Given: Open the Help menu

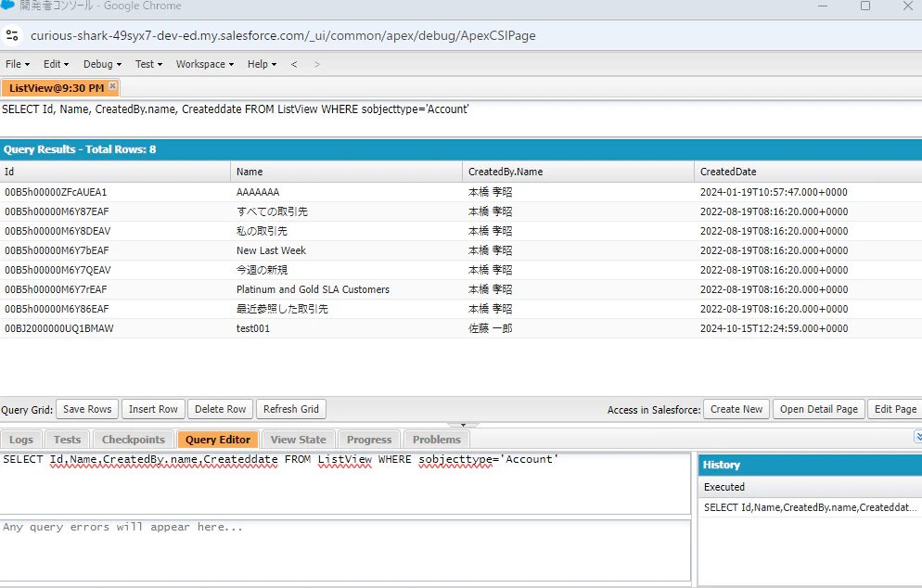Looking at the screenshot, I should [x=262, y=64].
